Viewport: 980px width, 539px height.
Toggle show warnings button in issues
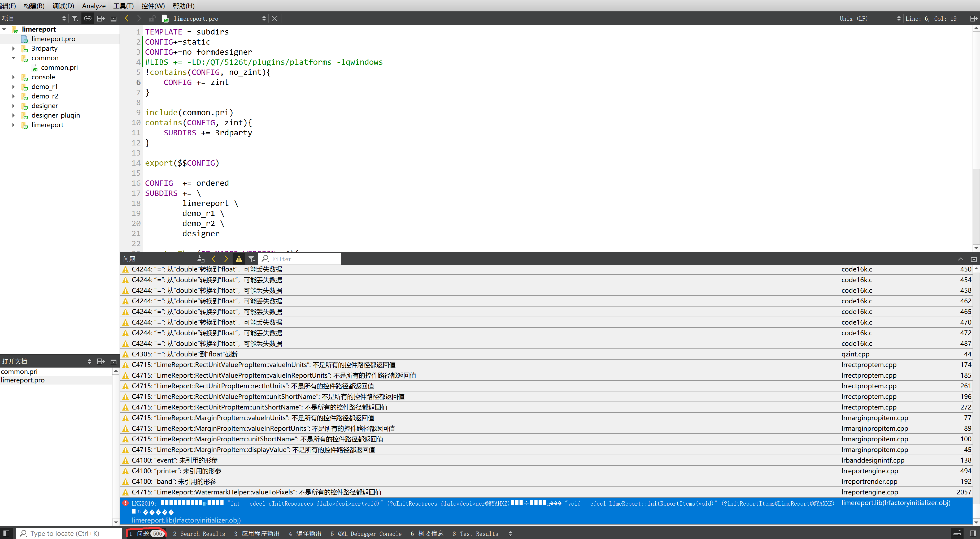(239, 259)
